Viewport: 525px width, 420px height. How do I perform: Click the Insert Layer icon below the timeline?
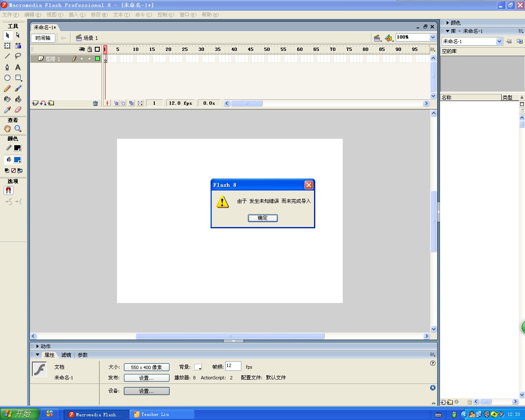tap(35, 103)
